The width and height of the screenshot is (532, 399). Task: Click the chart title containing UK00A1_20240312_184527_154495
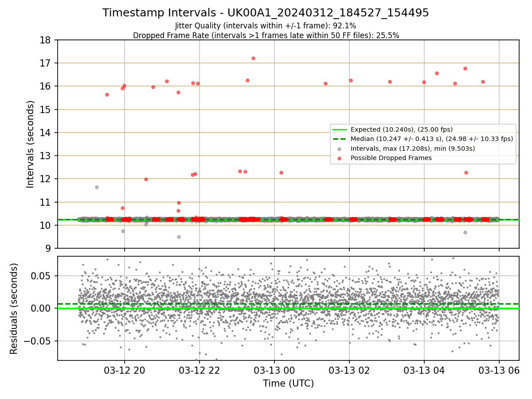(266, 13)
